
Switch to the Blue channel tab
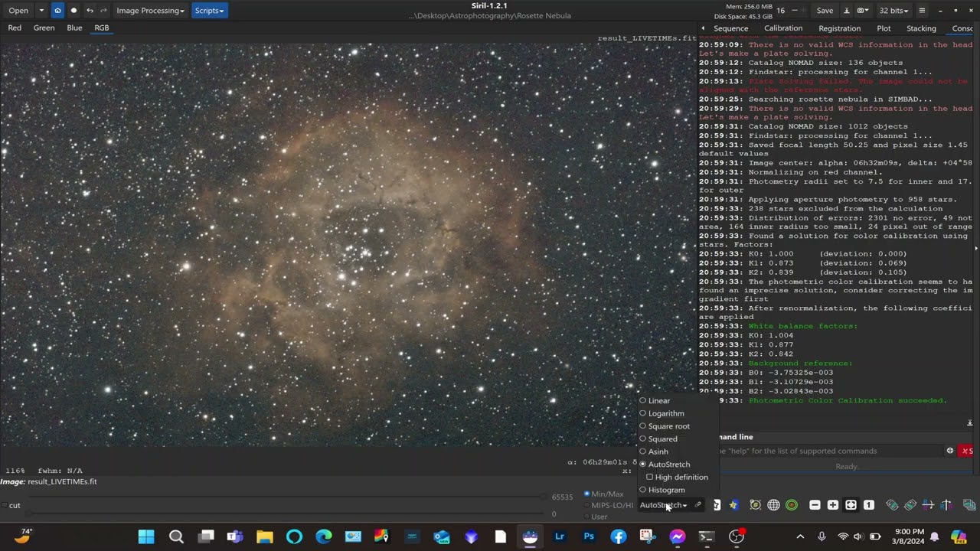[x=74, y=28]
